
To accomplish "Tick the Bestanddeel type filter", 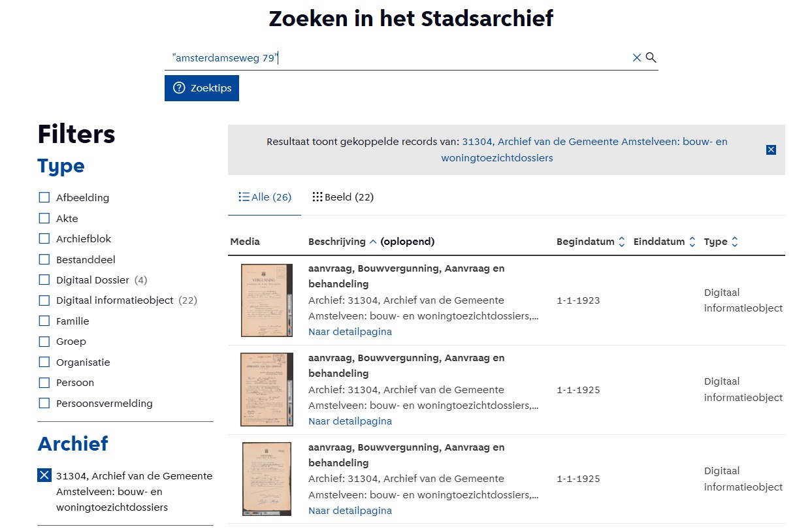I will [44, 259].
